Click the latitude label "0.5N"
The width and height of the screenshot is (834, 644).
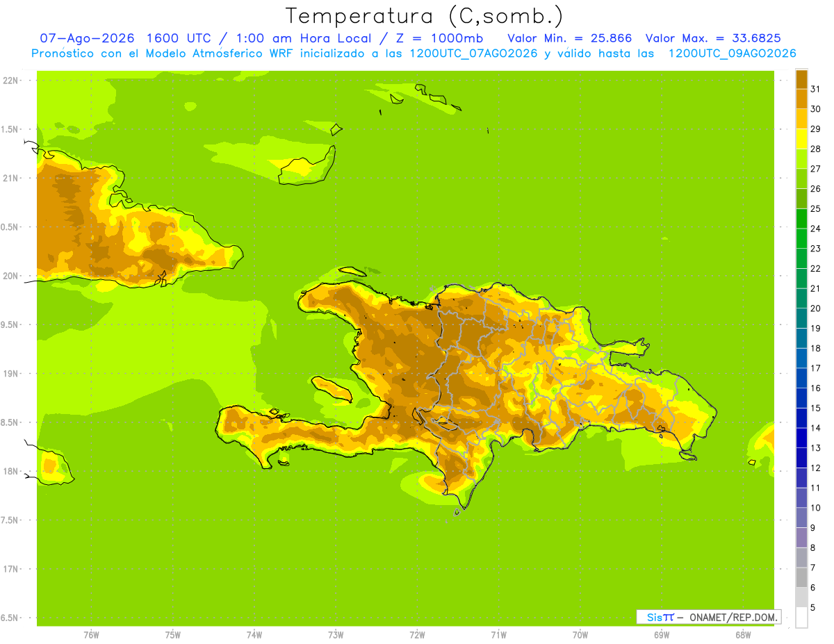[x=10, y=227]
